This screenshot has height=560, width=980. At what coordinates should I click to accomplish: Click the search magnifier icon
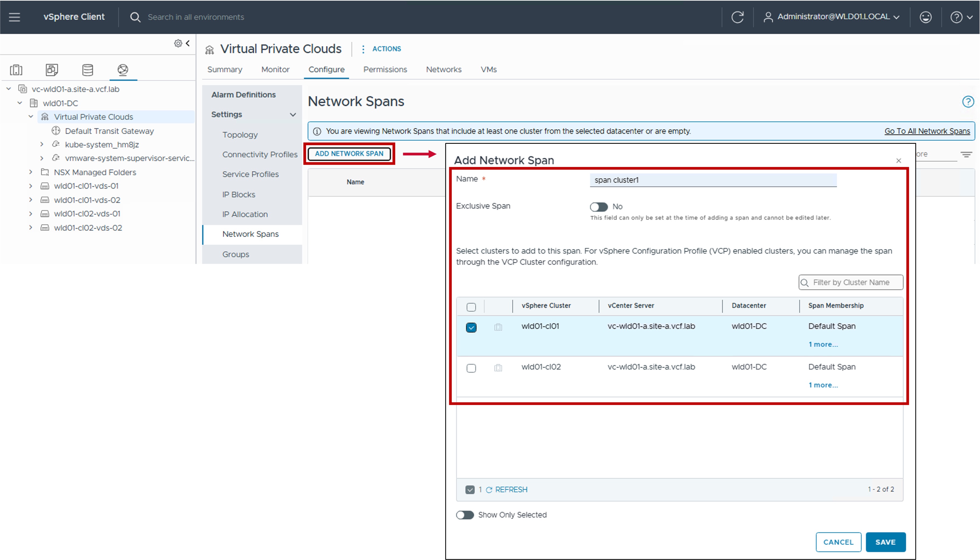point(135,17)
